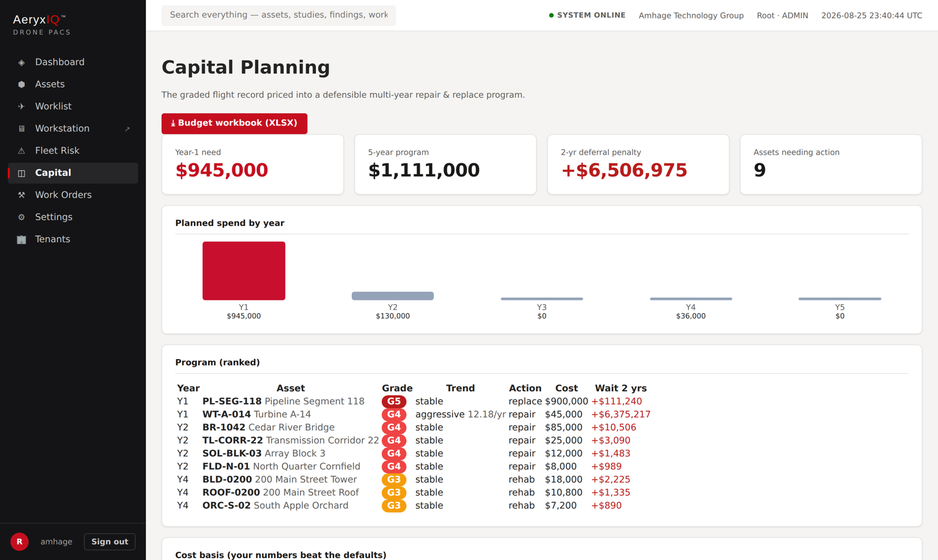The height and width of the screenshot is (560, 938).
Task: Click the G5 grade badge
Action: pos(394,401)
